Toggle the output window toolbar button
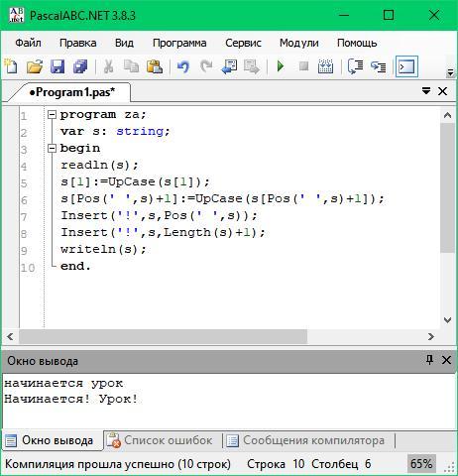The height and width of the screenshot is (476, 458). pyautogui.click(x=406, y=66)
